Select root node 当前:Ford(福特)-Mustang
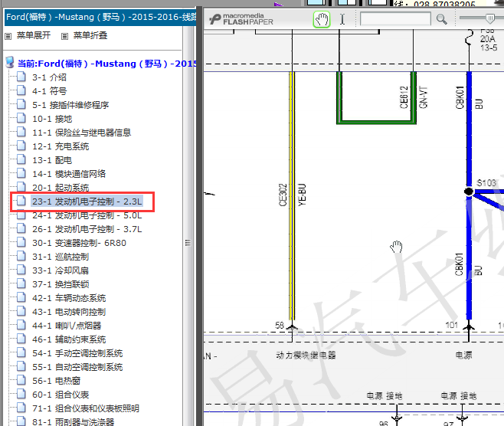The width and height of the screenshot is (504, 426). pyautogui.click(x=107, y=64)
